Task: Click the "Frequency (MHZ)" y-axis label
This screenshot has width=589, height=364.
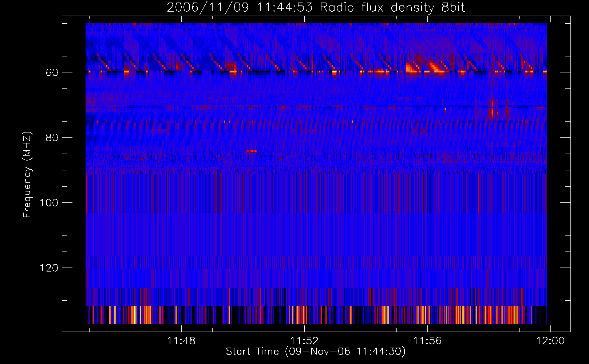Action: pyautogui.click(x=27, y=175)
